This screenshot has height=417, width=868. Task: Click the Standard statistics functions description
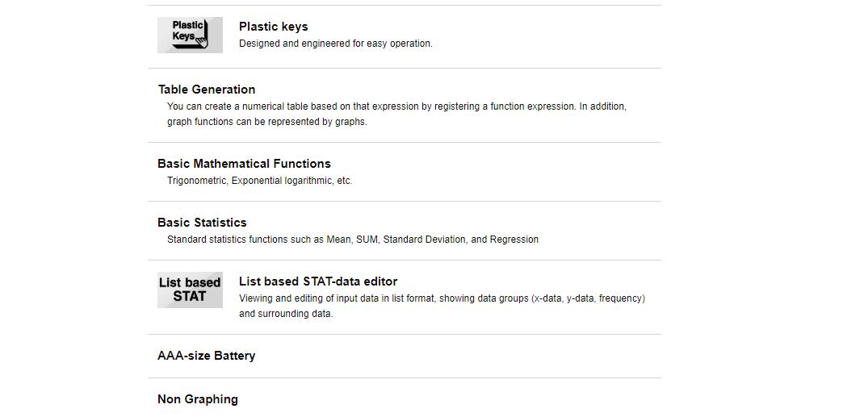click(x=353, y=240)
